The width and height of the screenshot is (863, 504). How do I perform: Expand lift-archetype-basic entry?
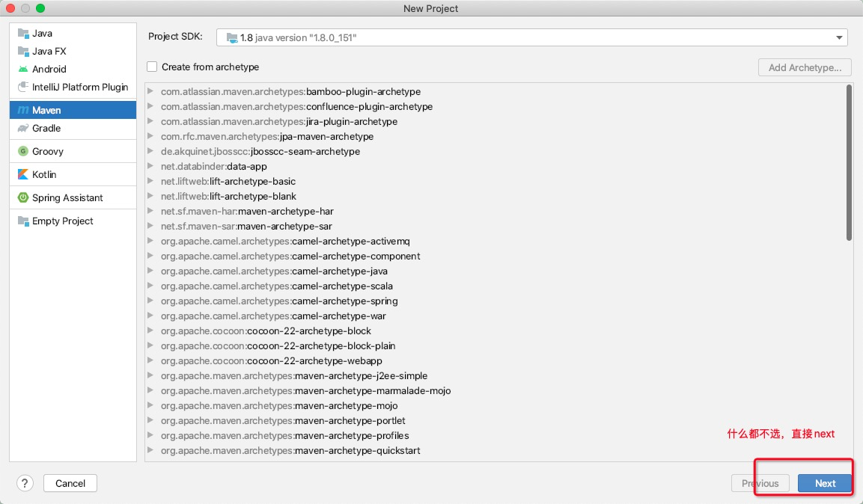[150, 181]
